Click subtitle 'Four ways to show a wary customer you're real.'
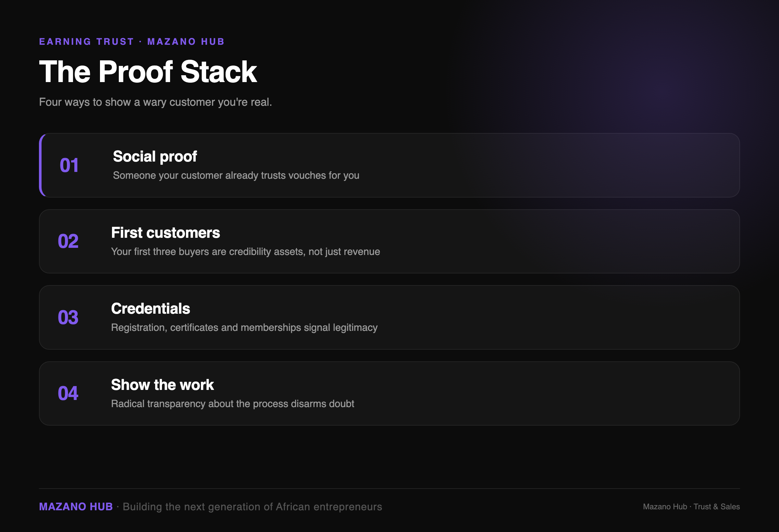779x532 pixels. click(155, 102)
